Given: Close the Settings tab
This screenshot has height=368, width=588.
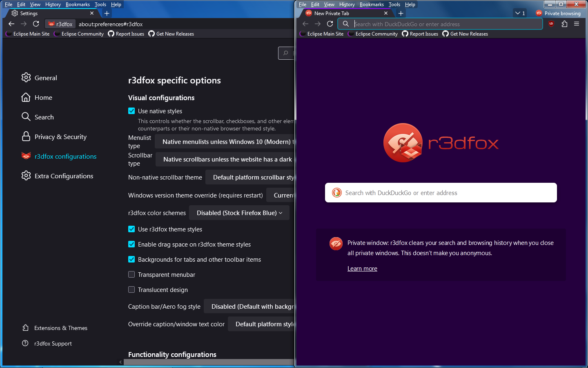Looking at the screenshot, I should pos(92,13).
